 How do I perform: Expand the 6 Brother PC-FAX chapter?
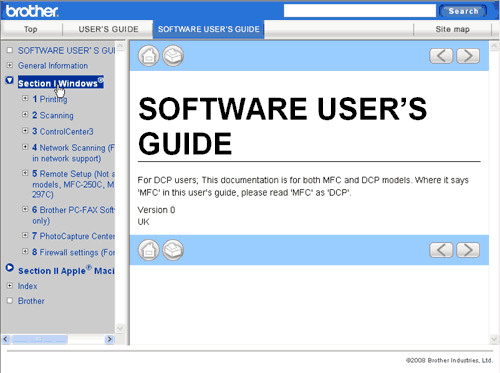pyautogui.click(x=25, y=209)
